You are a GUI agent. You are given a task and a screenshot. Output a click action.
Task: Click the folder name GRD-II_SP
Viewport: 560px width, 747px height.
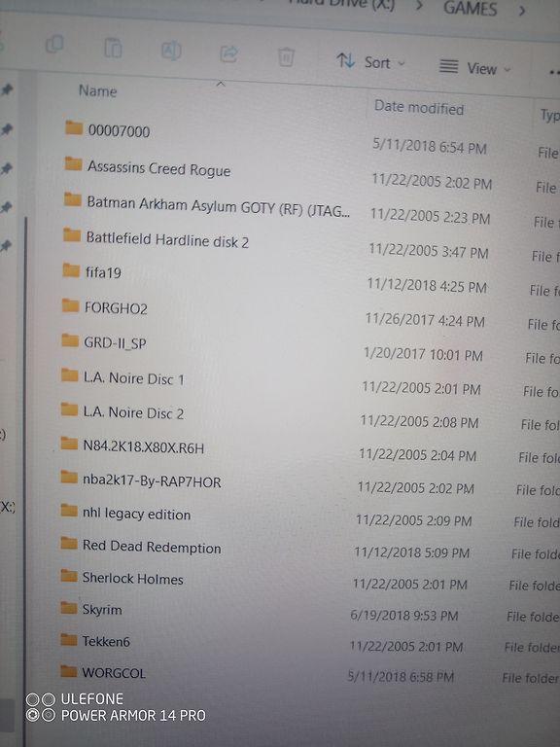point(115,343)
